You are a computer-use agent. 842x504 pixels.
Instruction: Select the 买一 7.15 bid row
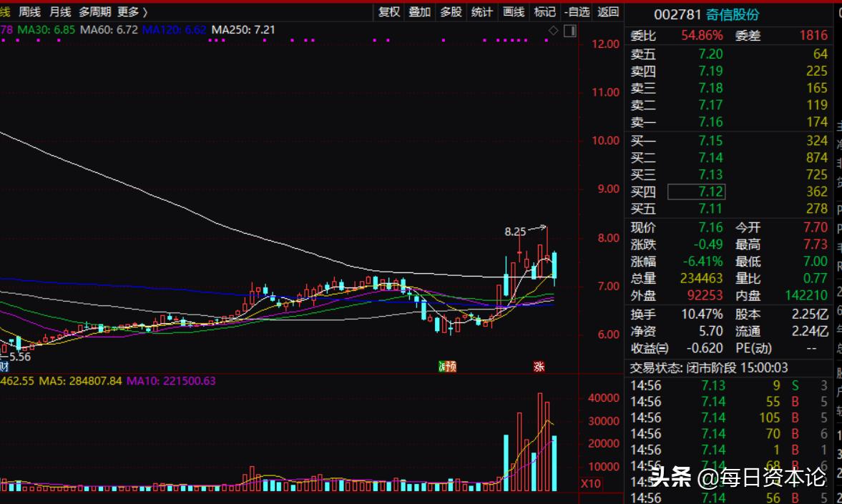(x=729, y=141)
